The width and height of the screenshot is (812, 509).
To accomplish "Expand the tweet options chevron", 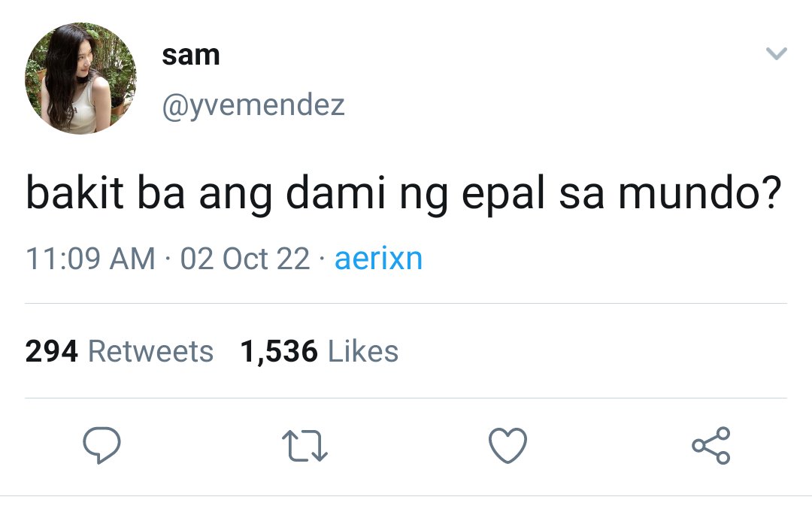I will 776,53.
